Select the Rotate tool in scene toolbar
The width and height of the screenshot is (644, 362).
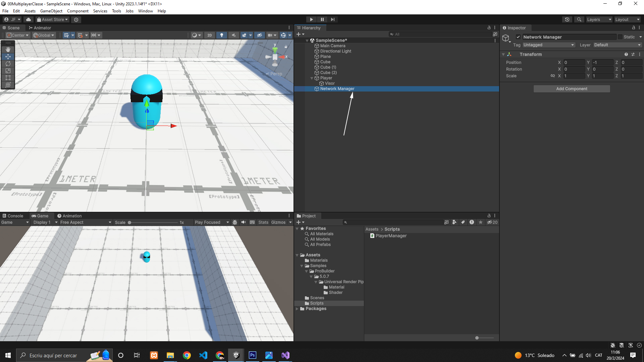coord(8,64)
